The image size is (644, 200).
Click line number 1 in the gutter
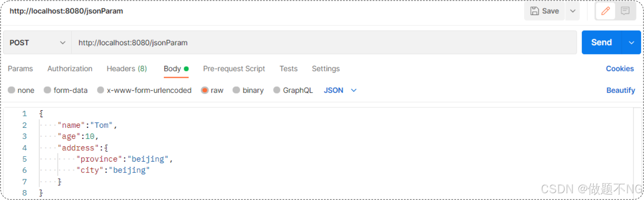tap(25, 113)
